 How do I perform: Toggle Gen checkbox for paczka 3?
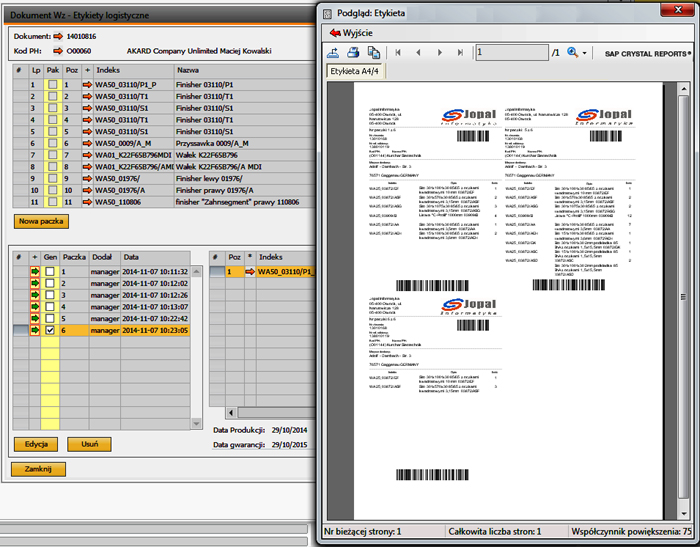tap(50, 295)
